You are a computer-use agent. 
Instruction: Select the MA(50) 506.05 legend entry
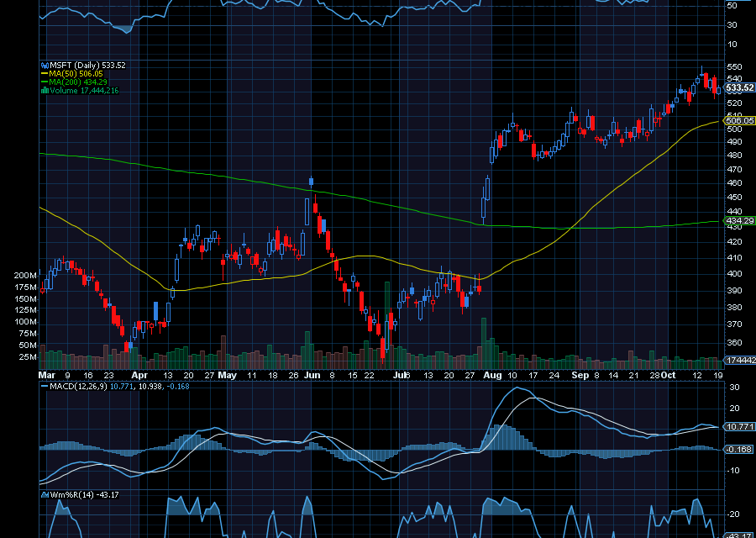tap(76, 74)
